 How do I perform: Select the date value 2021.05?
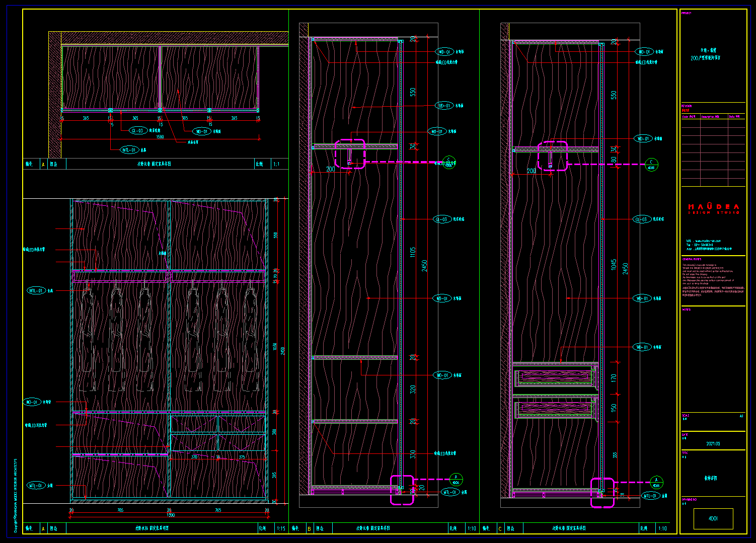click(x=713, y=444)
